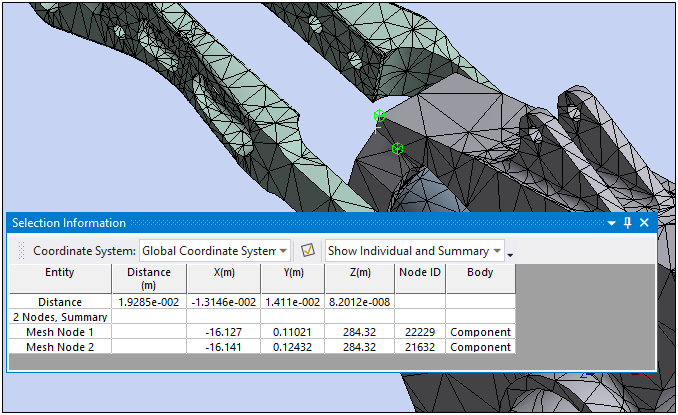Select the upper green mesh node marker
The height and width of the screenshot is (415, 678).
point(379,116)
